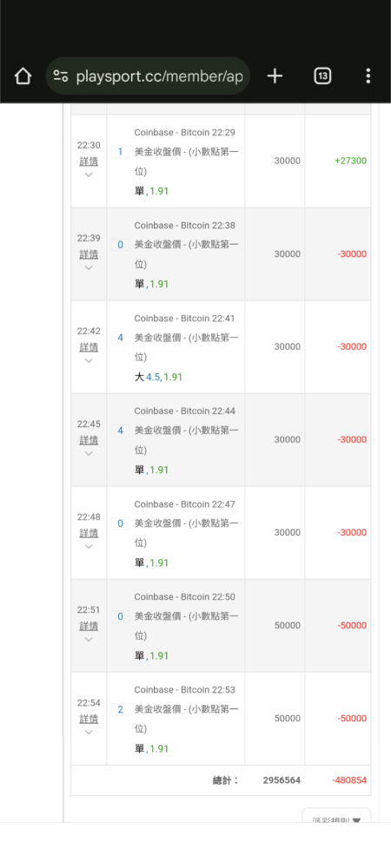Open 詳情 link for the 22:39 bet
The height and width of the screenshot is (868, 391).
(x=89, y=254)
